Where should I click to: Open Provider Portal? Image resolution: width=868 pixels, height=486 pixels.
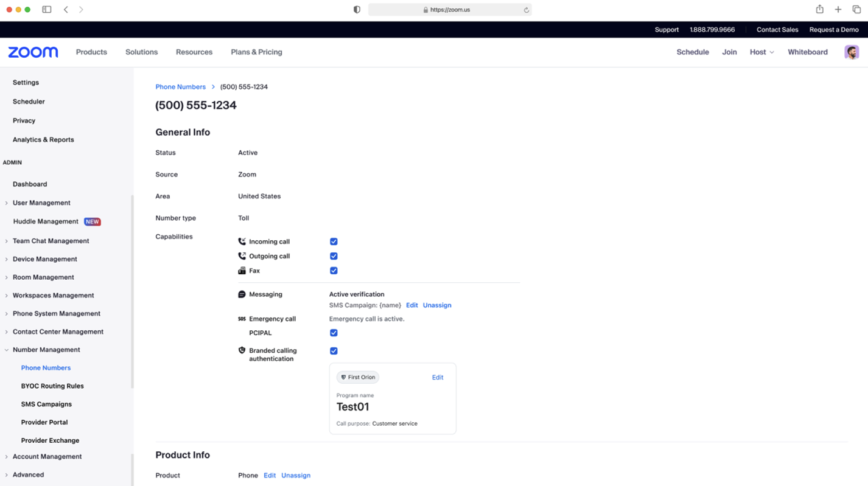click(x=44, y=423)
